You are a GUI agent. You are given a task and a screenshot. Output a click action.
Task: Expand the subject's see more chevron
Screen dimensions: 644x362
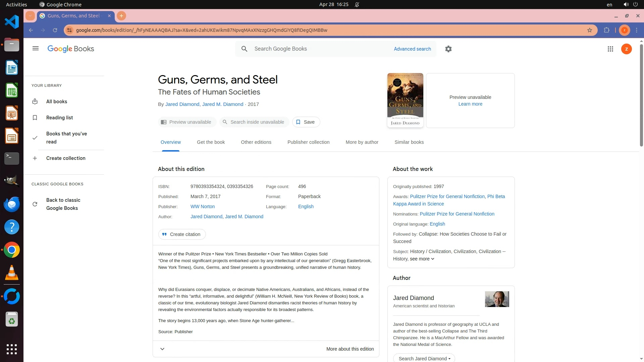coord(433,259)
